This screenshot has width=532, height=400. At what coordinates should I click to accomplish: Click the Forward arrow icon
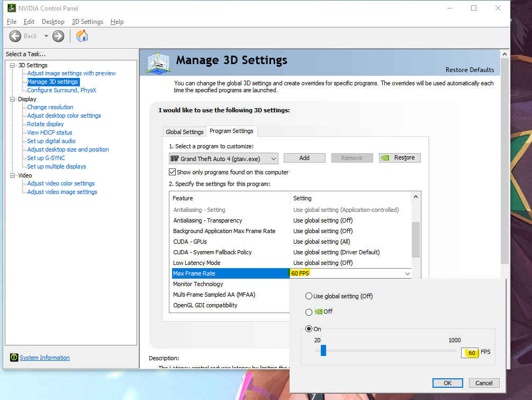point(58,36)
